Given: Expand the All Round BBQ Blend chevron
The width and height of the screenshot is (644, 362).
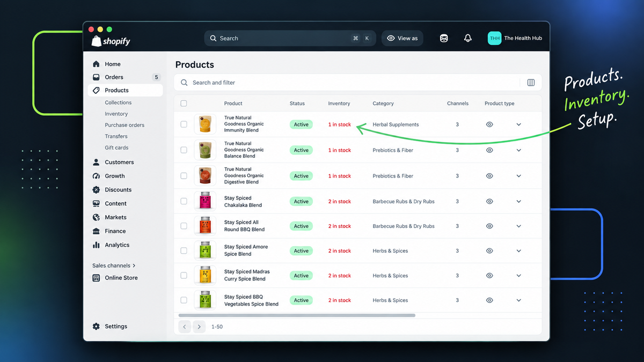Looking at the screenshot, I should coord(518,226).
